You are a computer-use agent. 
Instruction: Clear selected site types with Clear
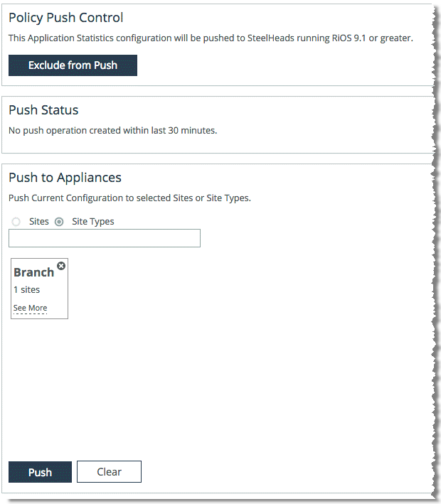click(109, 471)
